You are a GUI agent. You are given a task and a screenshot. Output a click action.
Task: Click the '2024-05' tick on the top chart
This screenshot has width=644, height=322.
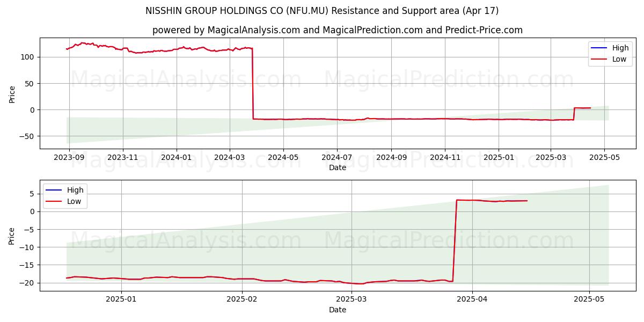[x=283, y=158]
